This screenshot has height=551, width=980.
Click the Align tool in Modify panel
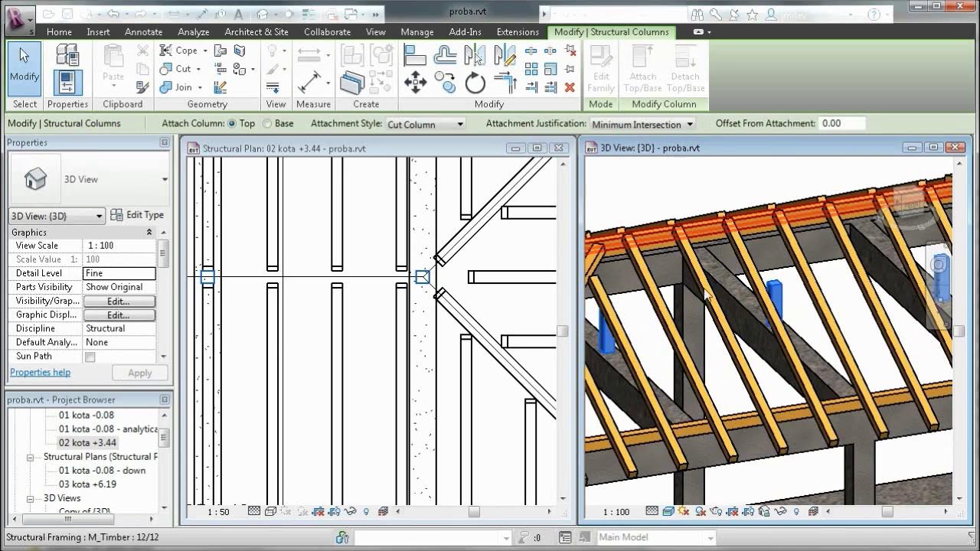click(x=415, y=55)
